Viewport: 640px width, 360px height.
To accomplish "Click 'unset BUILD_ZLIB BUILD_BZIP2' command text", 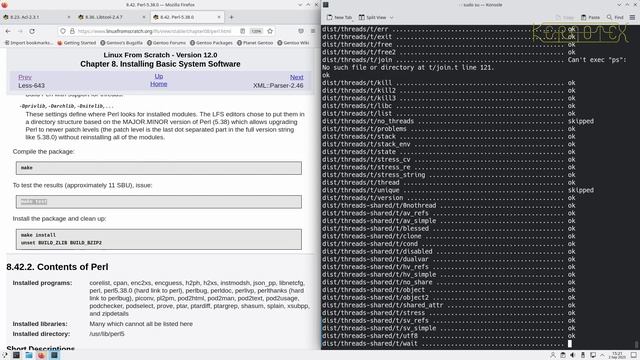I will 61,243.
